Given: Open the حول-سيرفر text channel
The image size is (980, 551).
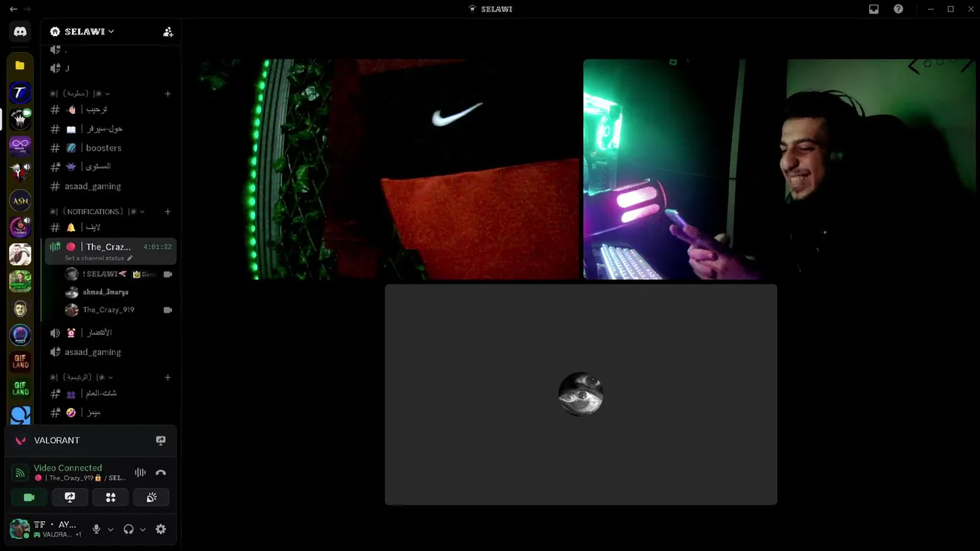Looking at the screenshot, I should [111, 129].
